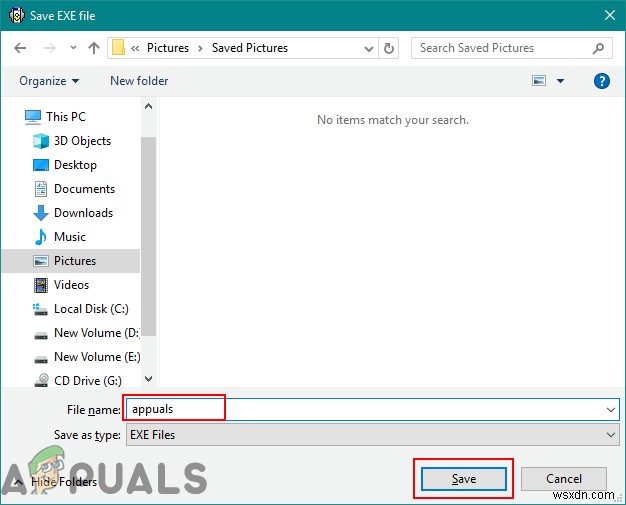Click the search magnifier icon
Image resolution: width=626 pixels, height=505 pixels.
coord(598,48)
